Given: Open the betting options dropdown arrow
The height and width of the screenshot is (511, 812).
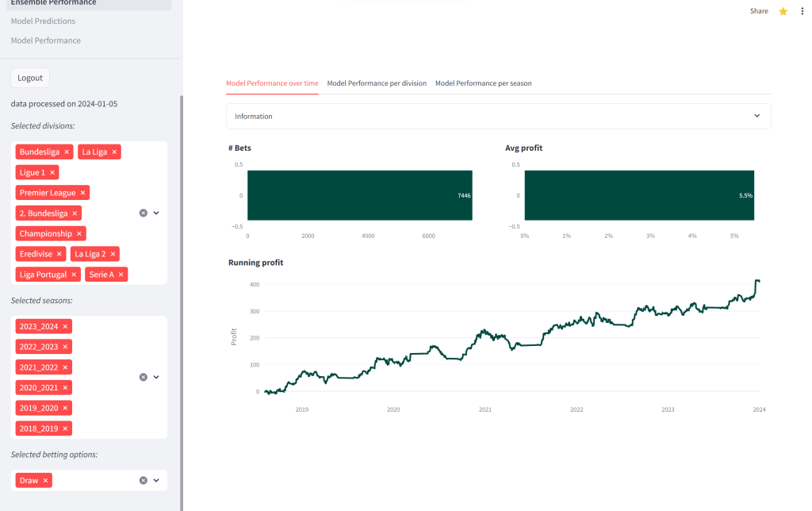Looking at the screenshot, I should (156, 480).
